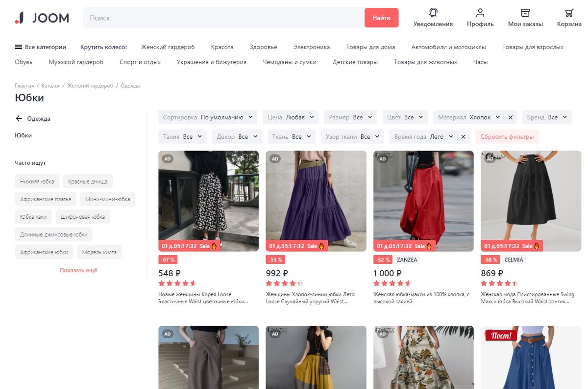This screenshot has height=389, width=588.
Task: Go to Одежда breadcrumb link
Action: (130, 85)
